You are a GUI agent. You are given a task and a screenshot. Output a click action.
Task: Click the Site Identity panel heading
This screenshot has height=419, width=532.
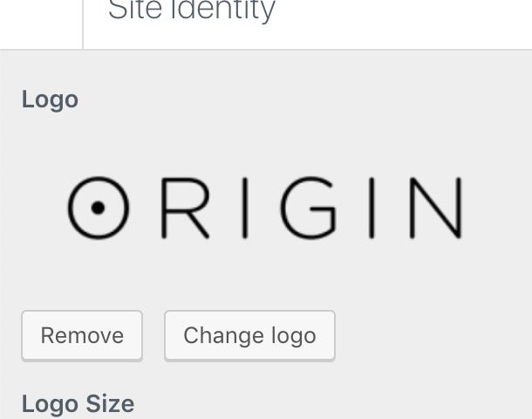[191, 10]
